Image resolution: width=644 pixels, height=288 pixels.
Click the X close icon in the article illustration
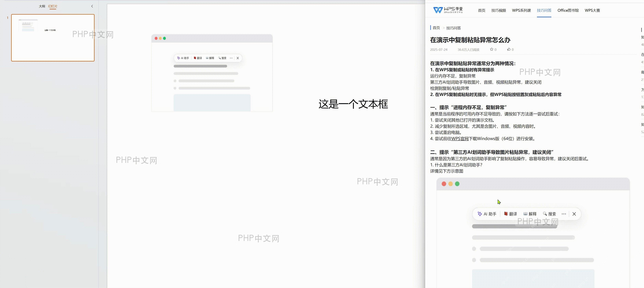(x=574, y=214)
